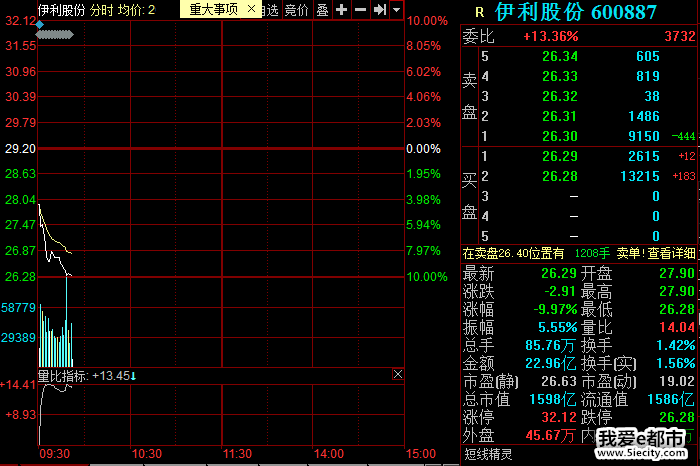This screenshot has width=700, height=466.
Task: Click the 外盘 value 45.67万
Action: 550,435
